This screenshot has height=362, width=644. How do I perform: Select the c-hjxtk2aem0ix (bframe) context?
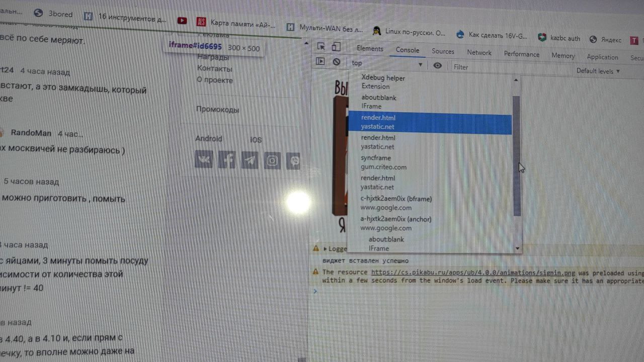coord(430,203)
